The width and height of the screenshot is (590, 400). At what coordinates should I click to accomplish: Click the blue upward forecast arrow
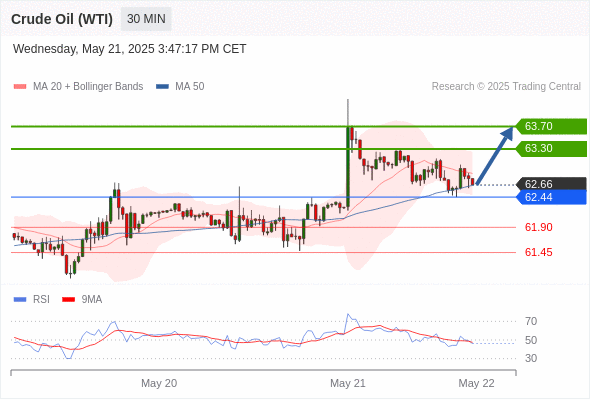coord(494,155)
